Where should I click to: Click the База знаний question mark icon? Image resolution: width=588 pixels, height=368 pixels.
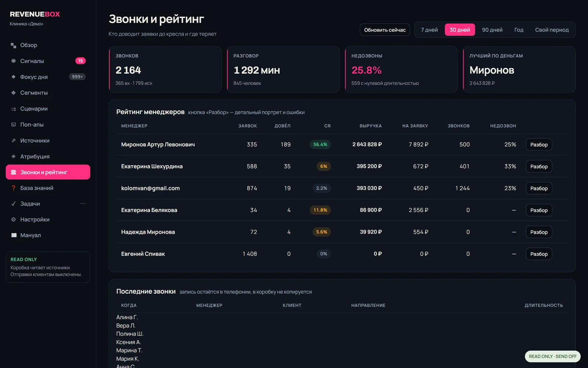point(14,188)
